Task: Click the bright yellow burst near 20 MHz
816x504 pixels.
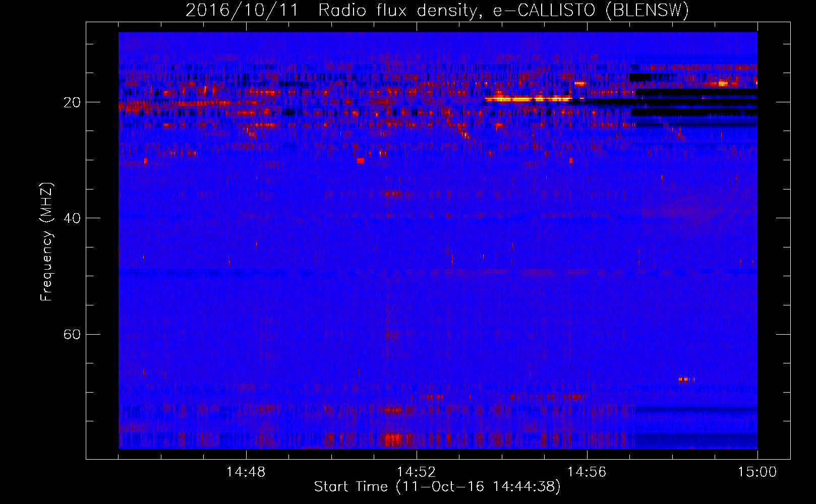Action: (x=528, y=99)
